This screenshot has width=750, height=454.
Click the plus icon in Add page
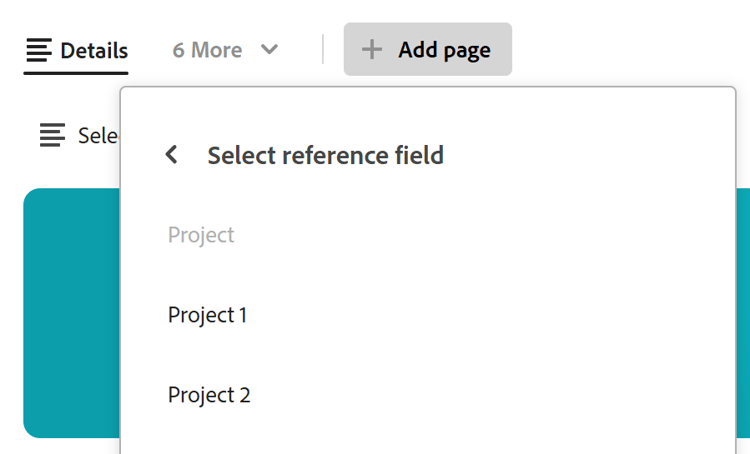pos(372,49)
